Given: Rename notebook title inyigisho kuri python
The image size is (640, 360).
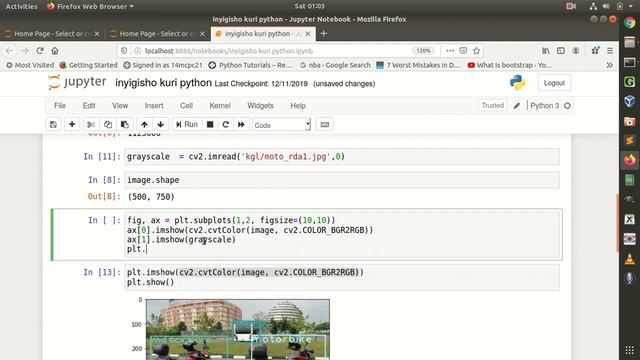Looking at the screenshot, I should coord(163,83).
